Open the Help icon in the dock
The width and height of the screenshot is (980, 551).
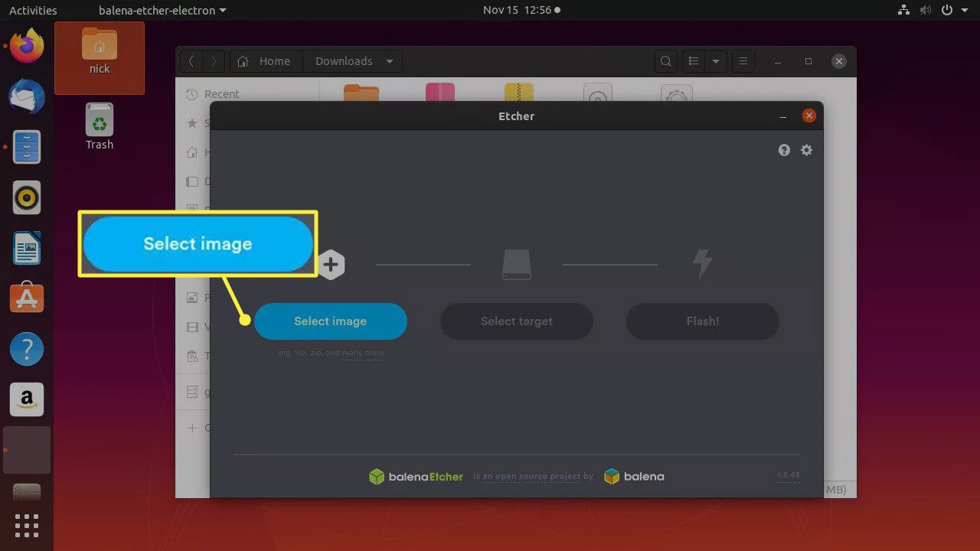click(x=27, y=349)
